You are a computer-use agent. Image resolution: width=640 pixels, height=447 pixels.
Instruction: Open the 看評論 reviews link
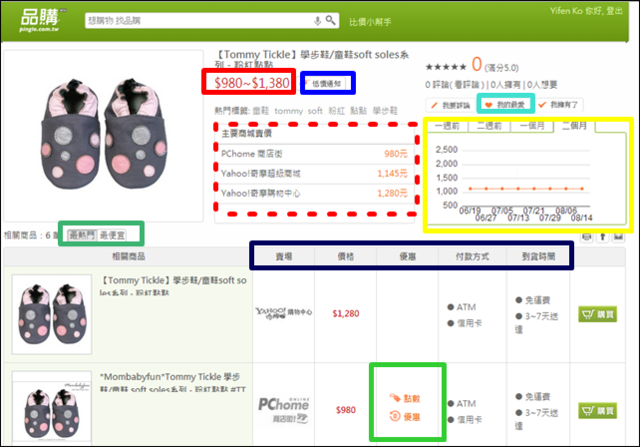tap(467, 85)
